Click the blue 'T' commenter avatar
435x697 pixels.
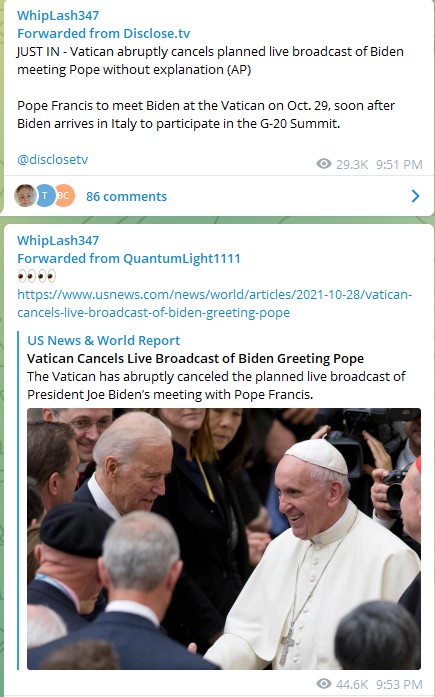pos(45,196)
